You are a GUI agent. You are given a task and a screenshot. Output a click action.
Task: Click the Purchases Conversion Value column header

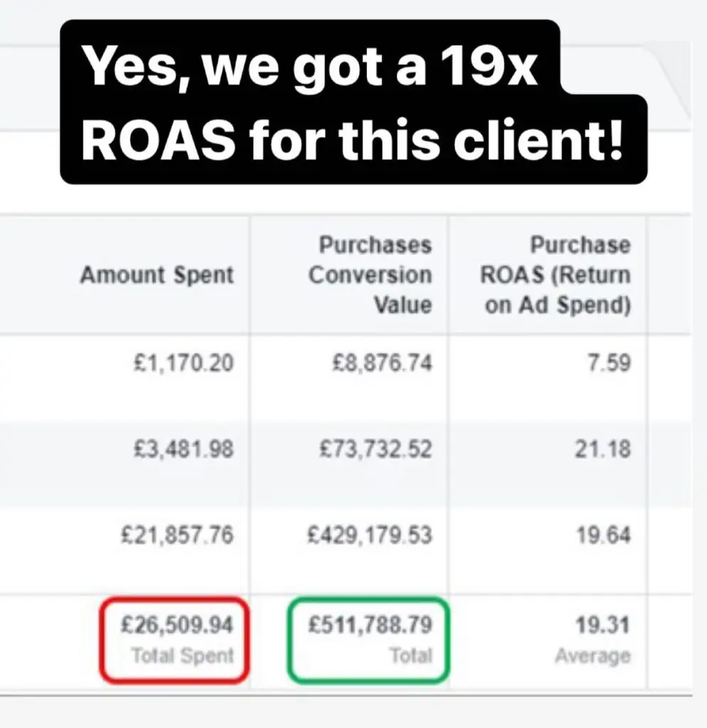tap(371, 275)
